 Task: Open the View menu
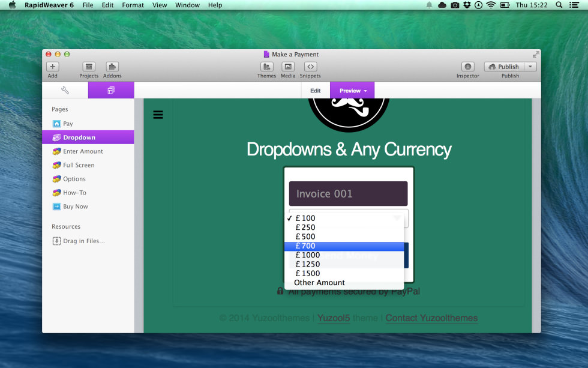[160, 5]
